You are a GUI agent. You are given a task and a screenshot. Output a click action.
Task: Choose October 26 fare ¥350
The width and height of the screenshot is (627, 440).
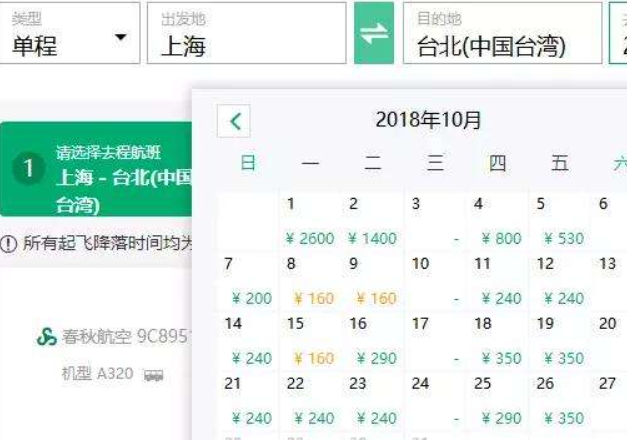tap(560, 402)
